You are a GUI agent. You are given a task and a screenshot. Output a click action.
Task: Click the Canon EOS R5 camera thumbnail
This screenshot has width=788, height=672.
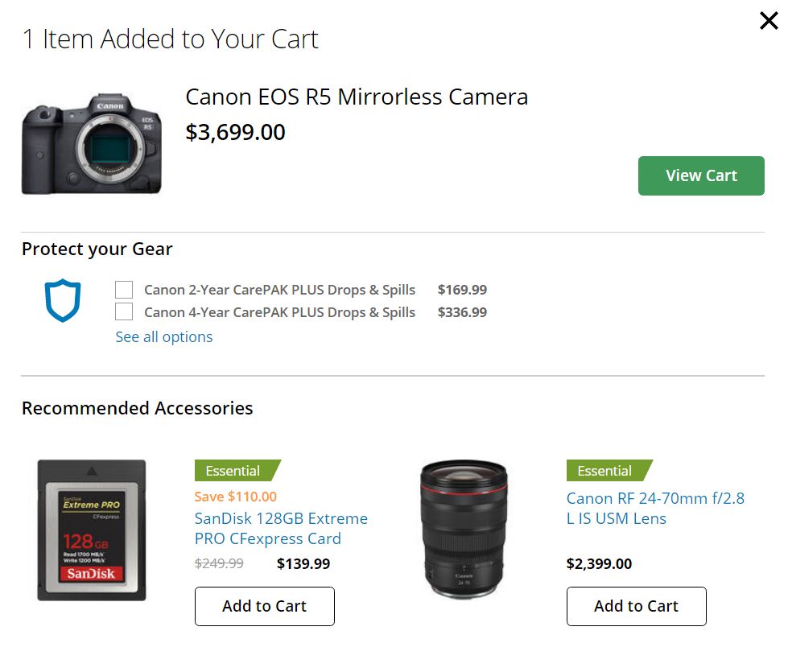coord(91,142)
